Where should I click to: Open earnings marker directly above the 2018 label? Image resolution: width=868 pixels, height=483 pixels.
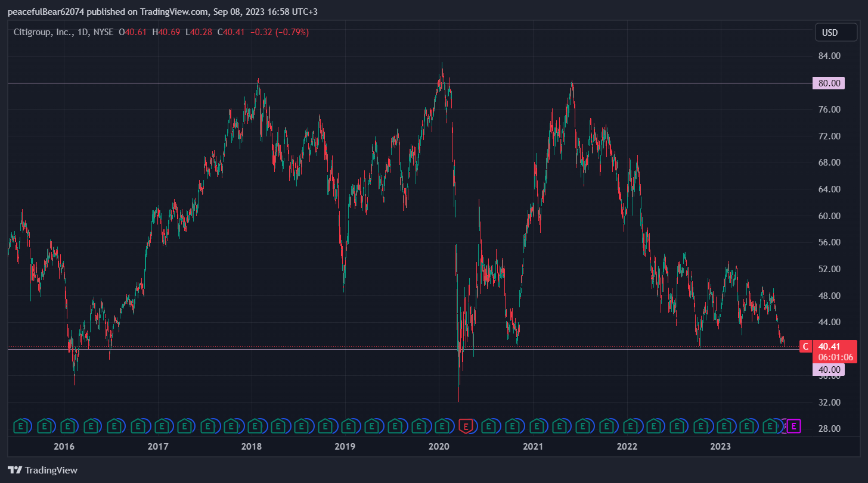click(255, 426)
